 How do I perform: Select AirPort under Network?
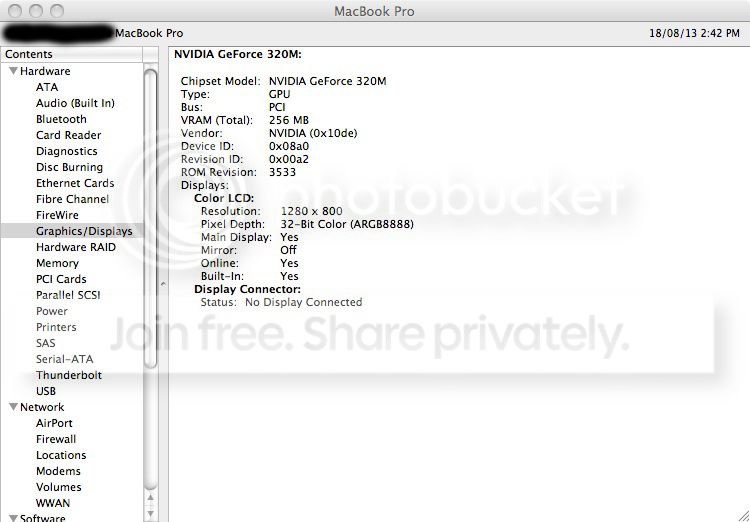point(54,423)
